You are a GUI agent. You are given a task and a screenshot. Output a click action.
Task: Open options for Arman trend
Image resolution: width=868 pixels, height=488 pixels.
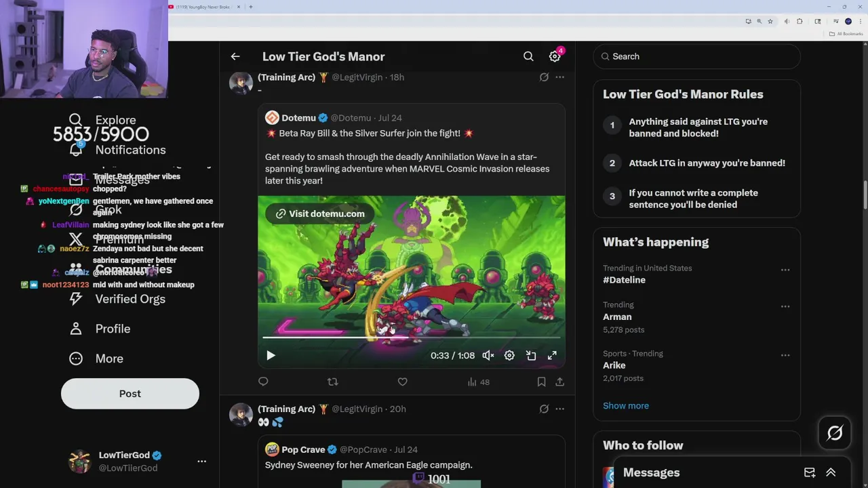(785, 306)
